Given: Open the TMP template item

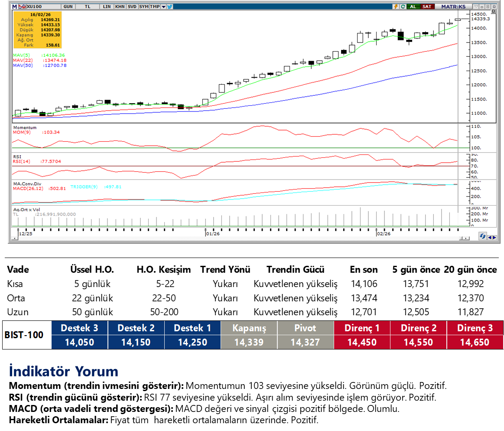Looking at the screenshot, I should click(x=154, y=7).
